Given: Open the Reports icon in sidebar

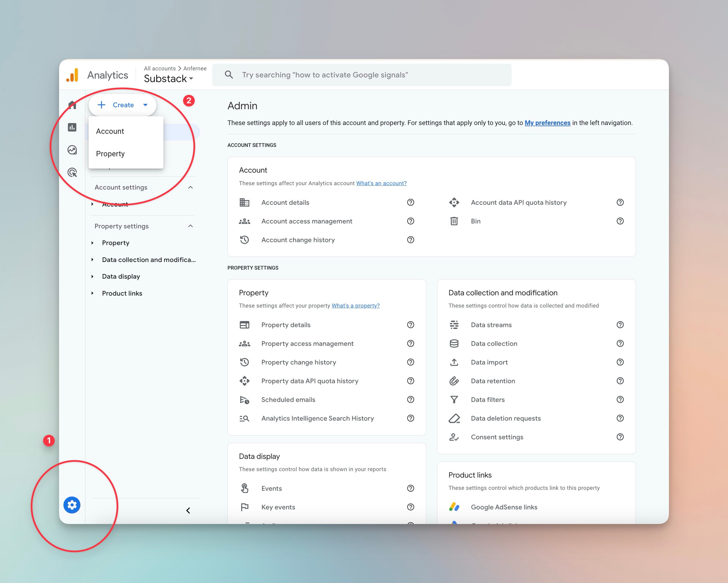Looking at the screenshot, I should [x=72, y=127].
